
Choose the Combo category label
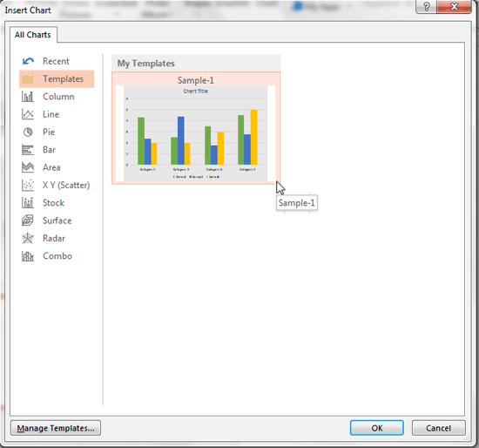(x=57, y=256)
